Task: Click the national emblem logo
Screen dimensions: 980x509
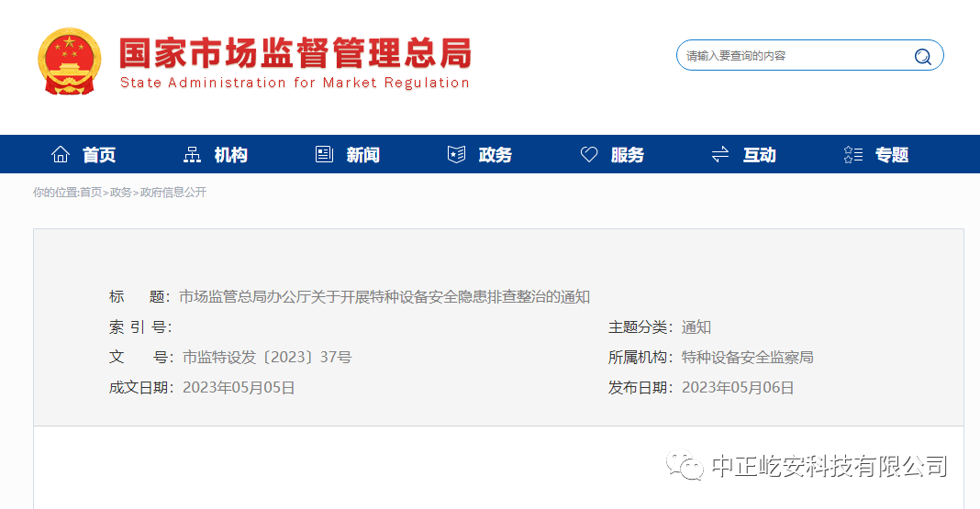Action: tap(71, 61)
